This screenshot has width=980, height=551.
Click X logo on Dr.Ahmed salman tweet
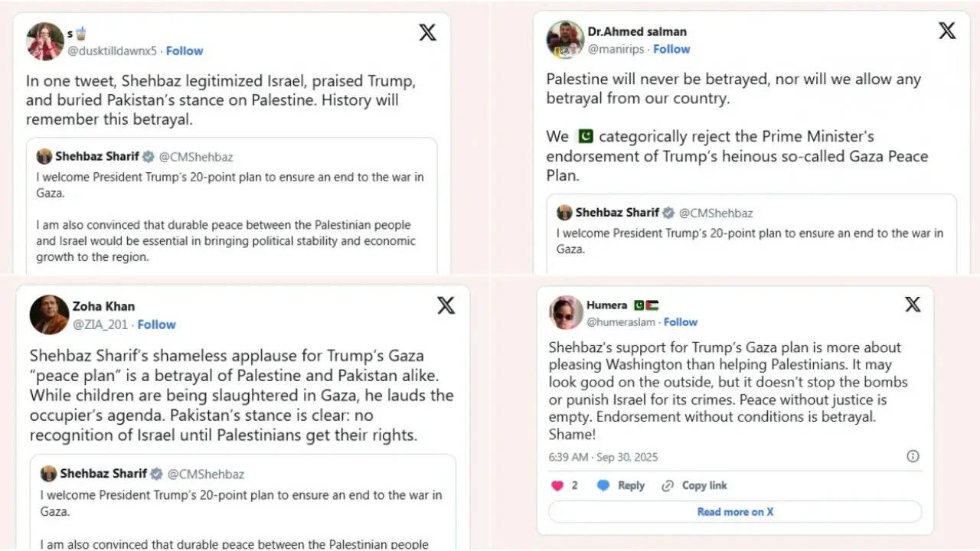[947, 31]
